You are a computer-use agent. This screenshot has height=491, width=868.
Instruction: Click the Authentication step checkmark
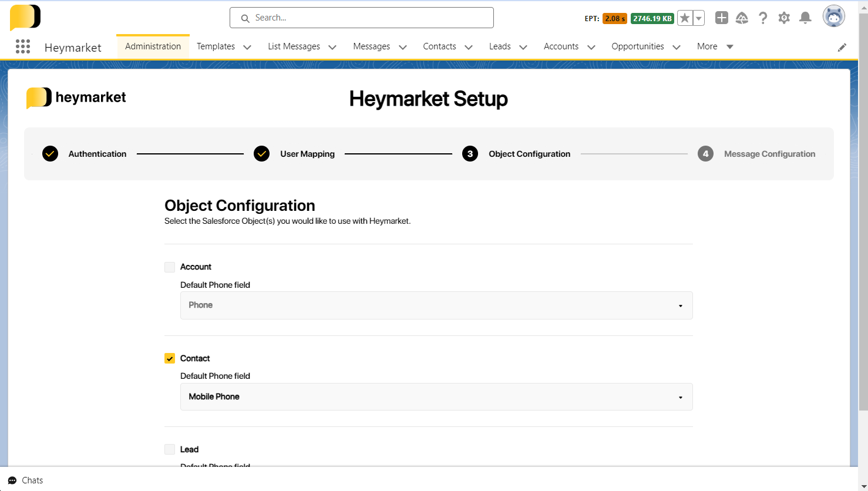click(51, 154)
